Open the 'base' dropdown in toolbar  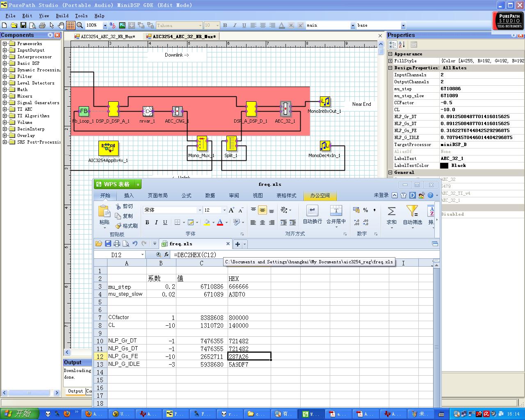(x=403, y=25)
